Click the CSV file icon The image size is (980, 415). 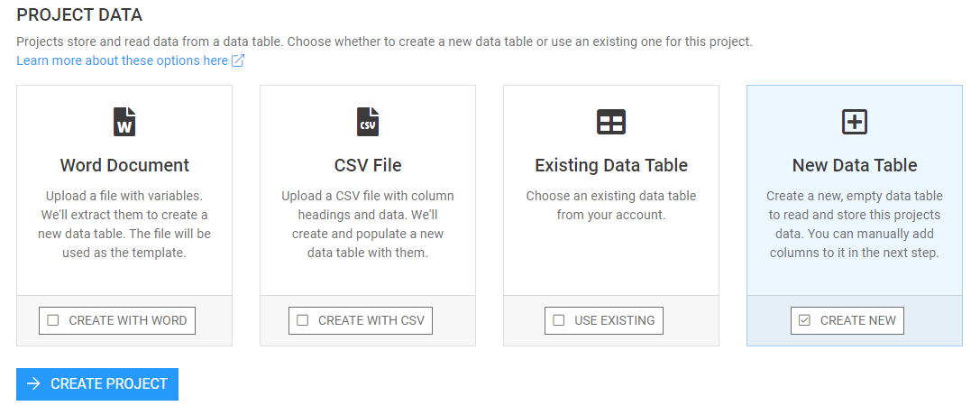click(x=368, y=122)
